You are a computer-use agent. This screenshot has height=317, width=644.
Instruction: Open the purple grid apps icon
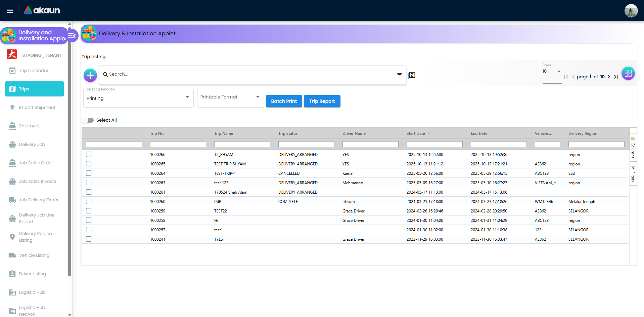pyautogui.click(x=628, y=73)
